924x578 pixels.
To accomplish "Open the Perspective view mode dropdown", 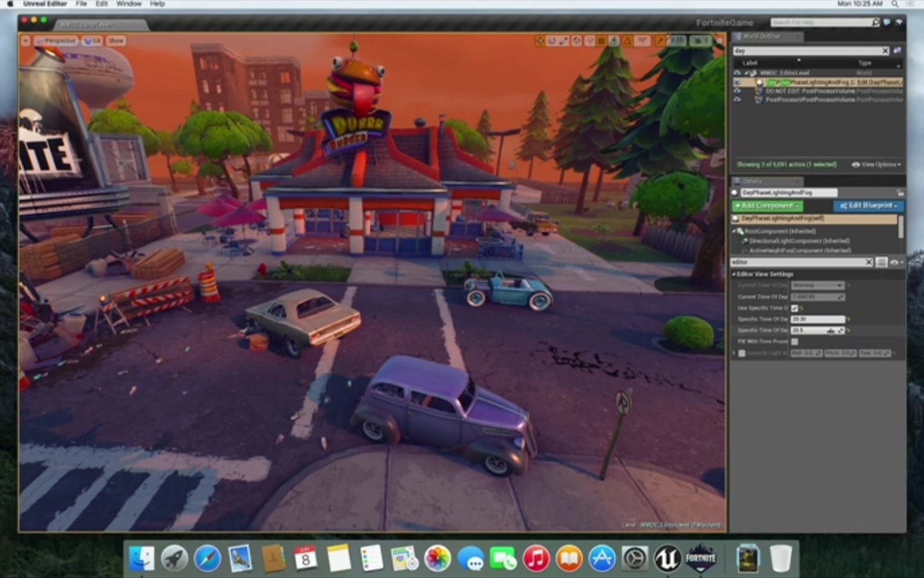I will [x=56, y=40].
